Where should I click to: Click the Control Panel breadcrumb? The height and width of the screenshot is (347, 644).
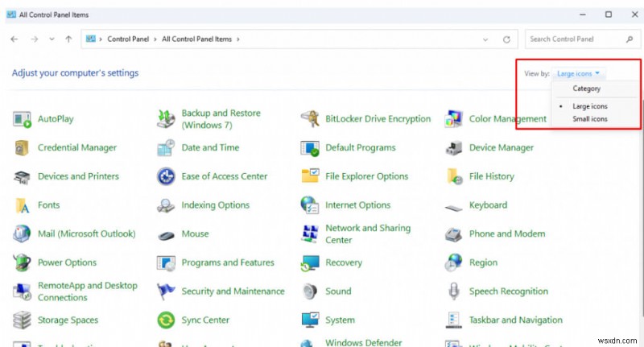point(128,39)
